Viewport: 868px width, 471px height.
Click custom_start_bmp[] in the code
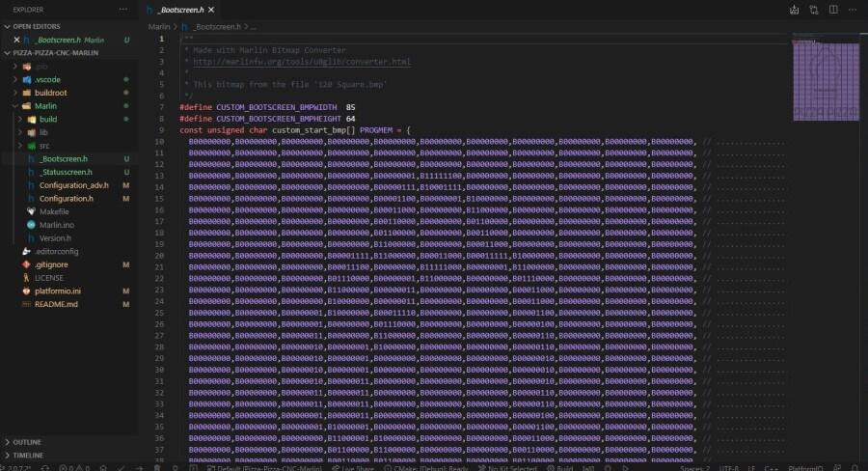(313, 130)
